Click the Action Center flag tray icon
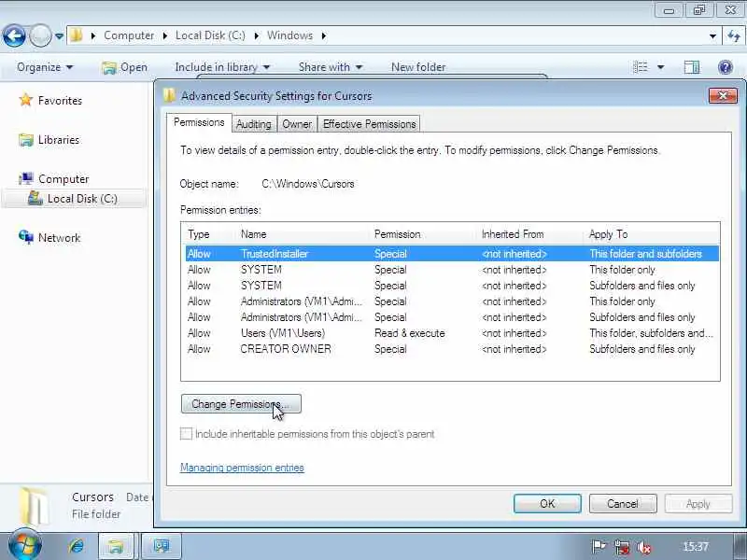747x560 pixels. (x=599, y=546)
